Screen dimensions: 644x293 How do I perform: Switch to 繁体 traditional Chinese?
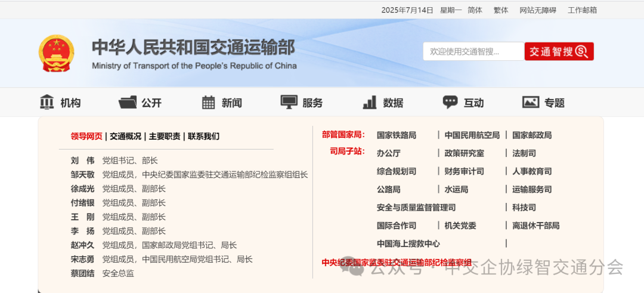501,10
